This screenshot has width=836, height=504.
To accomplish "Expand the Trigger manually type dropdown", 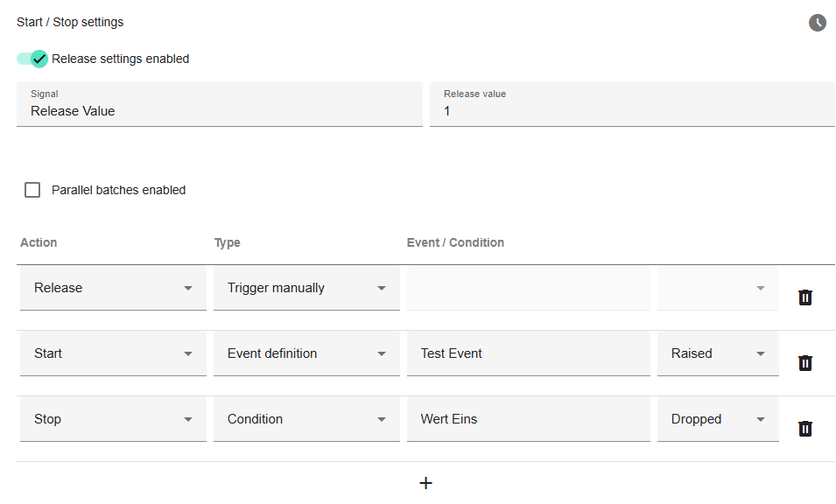I will (306, 288).
